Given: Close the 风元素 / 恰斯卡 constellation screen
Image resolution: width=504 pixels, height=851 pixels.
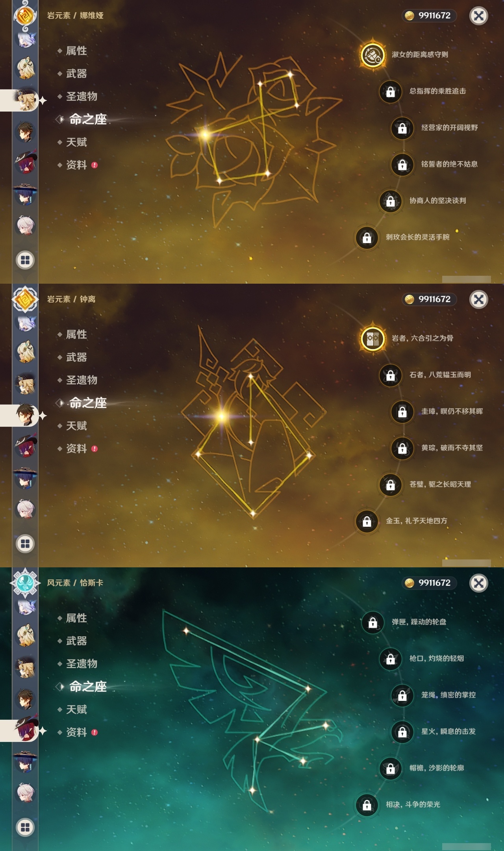Looking at the screenshot, I should click(479, 583).
